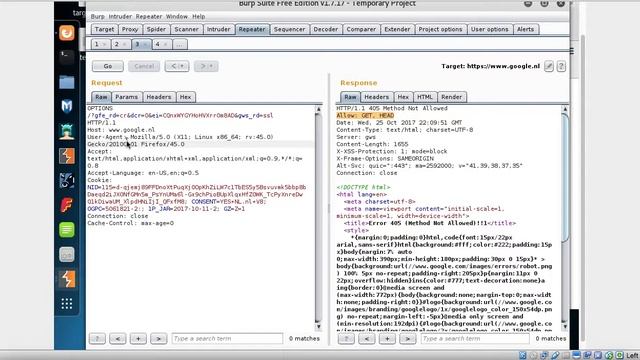Open the file manager folder icon in dock
640x360 pixels.
point(67,82)
